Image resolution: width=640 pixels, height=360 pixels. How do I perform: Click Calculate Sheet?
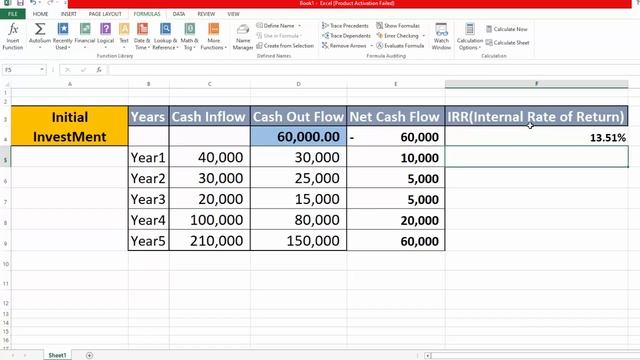point(507,43)
